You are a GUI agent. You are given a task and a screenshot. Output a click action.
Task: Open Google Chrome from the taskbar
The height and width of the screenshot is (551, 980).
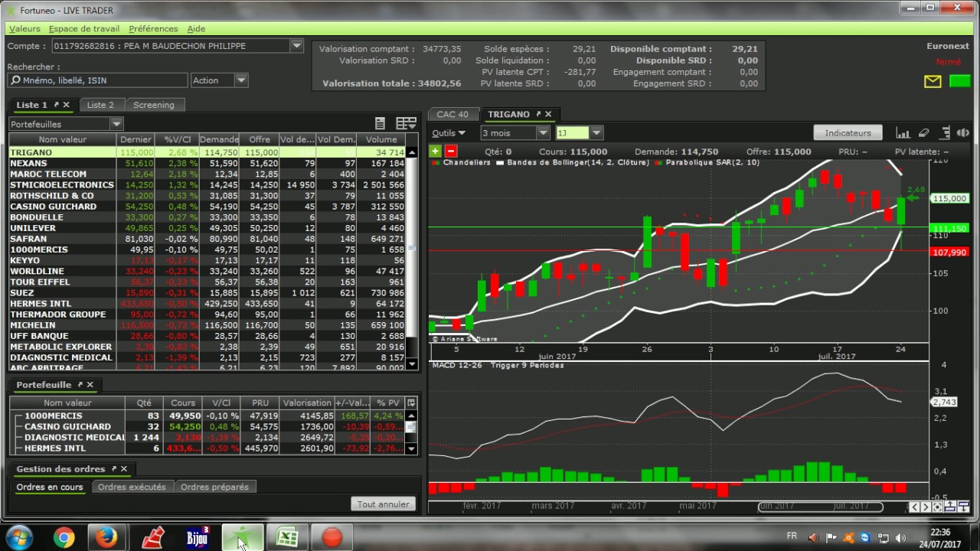click(x=64, y=537)
